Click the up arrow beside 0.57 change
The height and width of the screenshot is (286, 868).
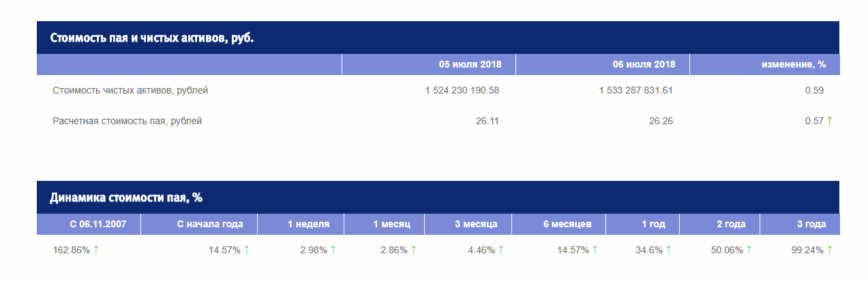(829, 121)
